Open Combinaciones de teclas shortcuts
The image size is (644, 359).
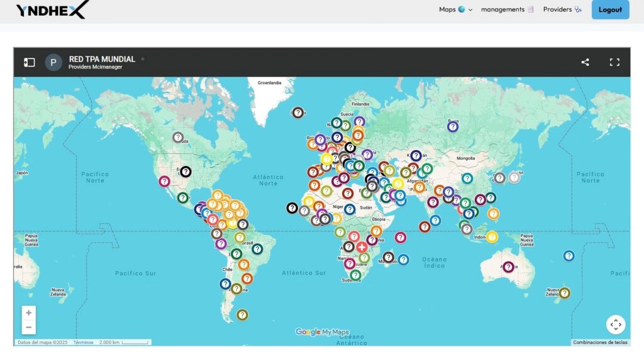tap(600, 342)
